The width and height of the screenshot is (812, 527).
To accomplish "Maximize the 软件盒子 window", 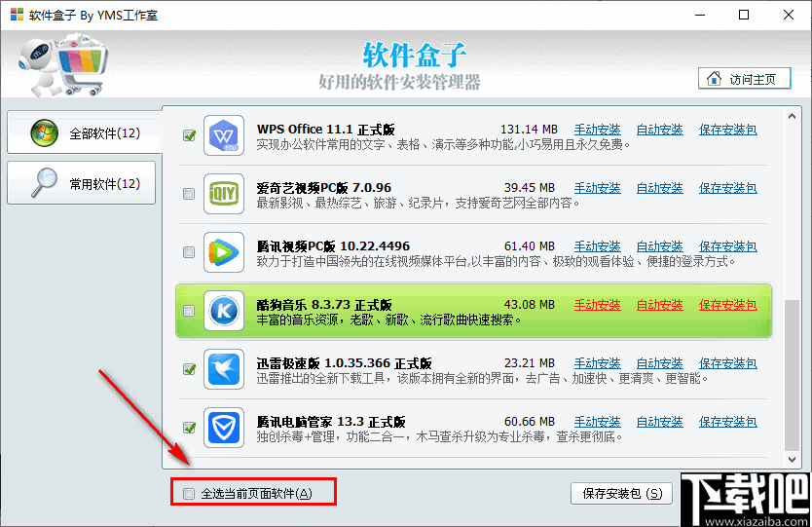I will click(744, 15).
